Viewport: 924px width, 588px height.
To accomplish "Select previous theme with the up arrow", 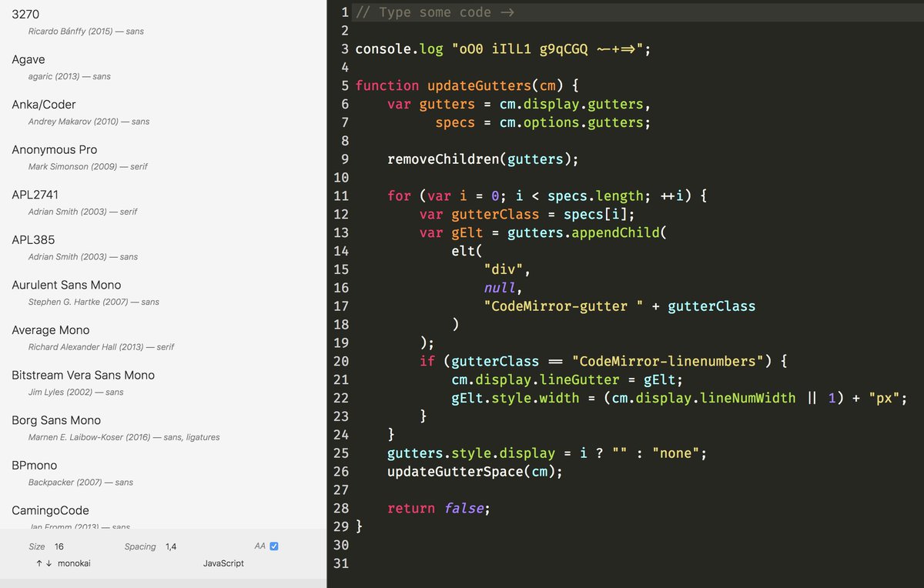I will (39, 563).
